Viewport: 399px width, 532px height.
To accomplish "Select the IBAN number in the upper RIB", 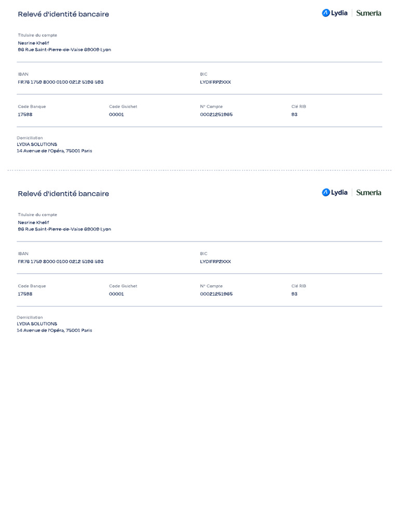I will [60, 82].
